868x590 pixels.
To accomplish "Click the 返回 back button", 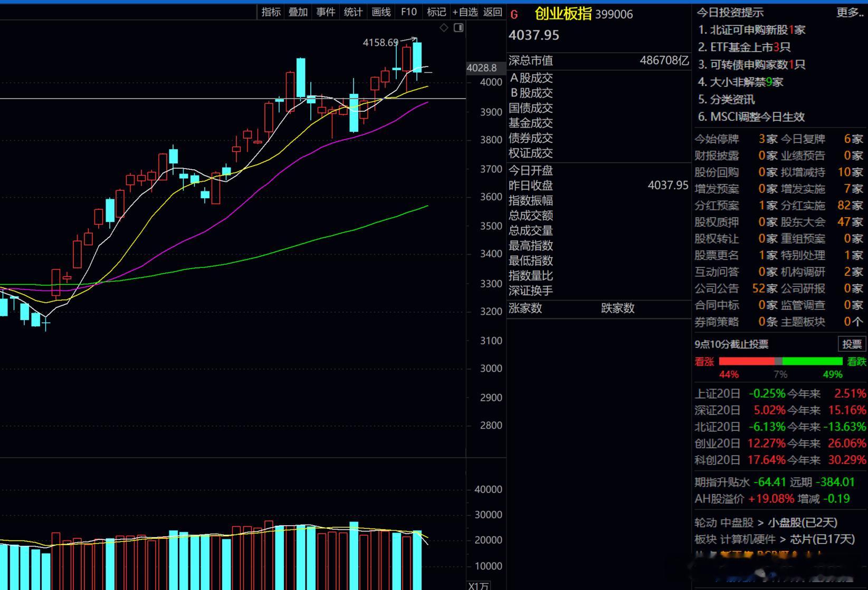I will pyautogui.click(x=493, y=12).
